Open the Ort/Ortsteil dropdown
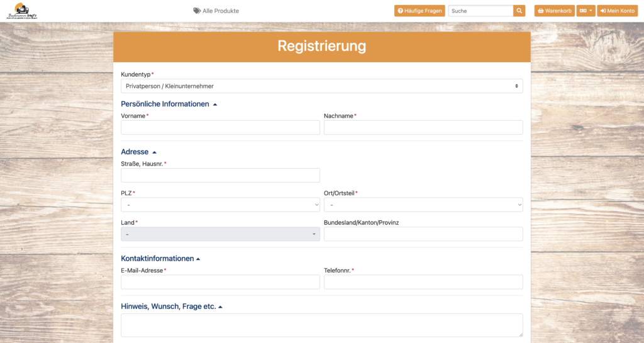Image resolution: width=644 pixels, height=343 pixels. pos(423,205)
